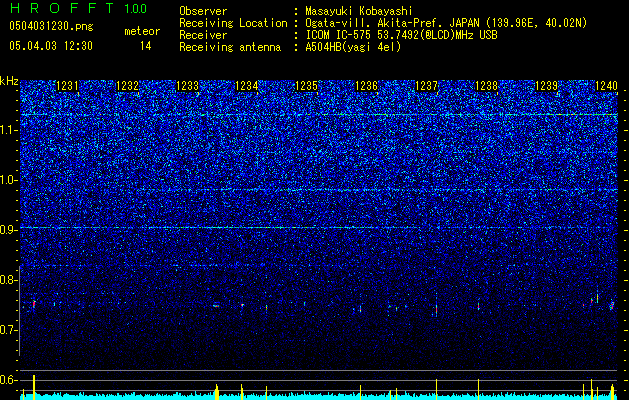Click the 1236 time marker
The width and height of the screenshot is (629, 400).
click(x=366, y=86)
